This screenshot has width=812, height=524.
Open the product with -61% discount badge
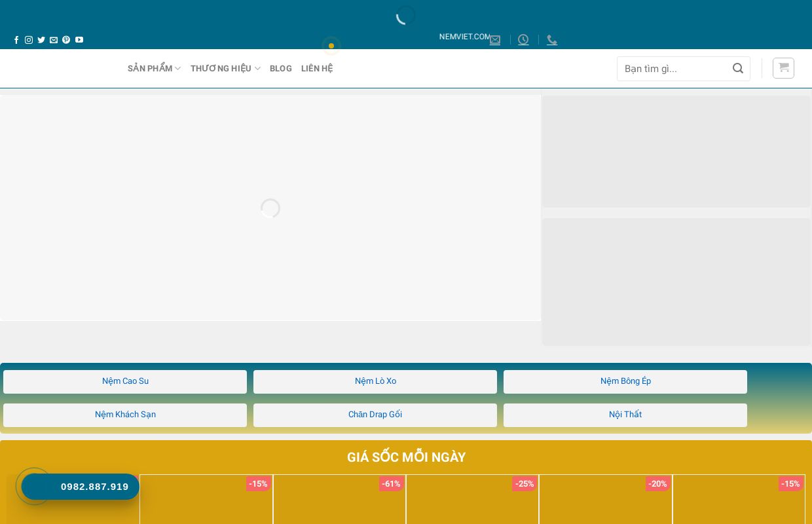click(339, 501)
